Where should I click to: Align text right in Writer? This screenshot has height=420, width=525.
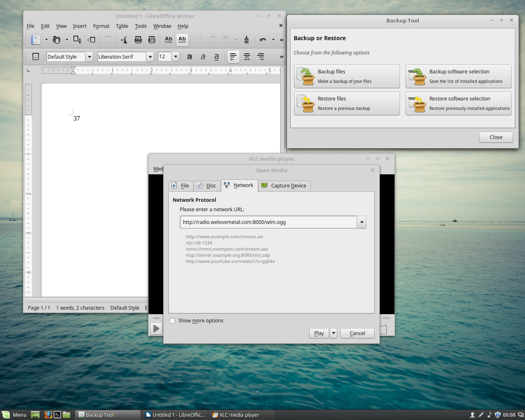pos(260,57)
